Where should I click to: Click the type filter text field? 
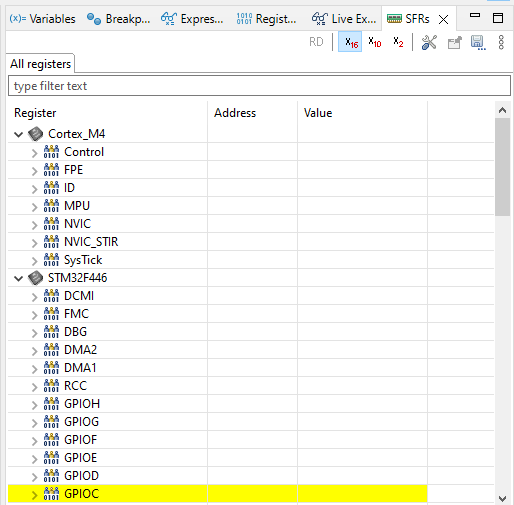[259, 86]
